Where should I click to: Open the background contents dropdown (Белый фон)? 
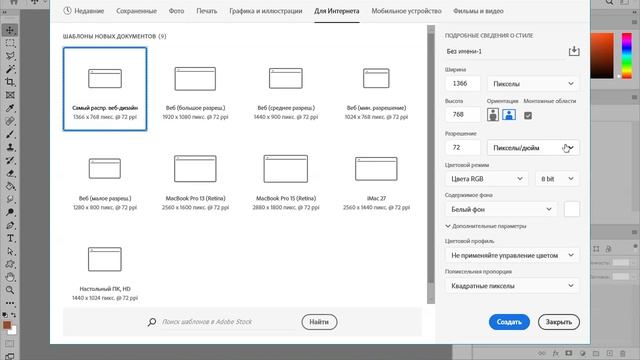pos(501,209)
